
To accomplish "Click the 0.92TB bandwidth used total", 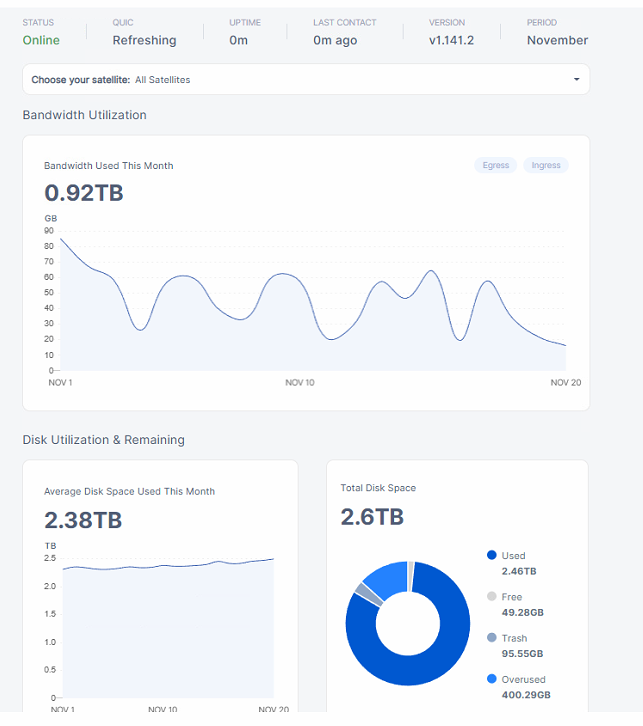I will (x=84, y=192).
